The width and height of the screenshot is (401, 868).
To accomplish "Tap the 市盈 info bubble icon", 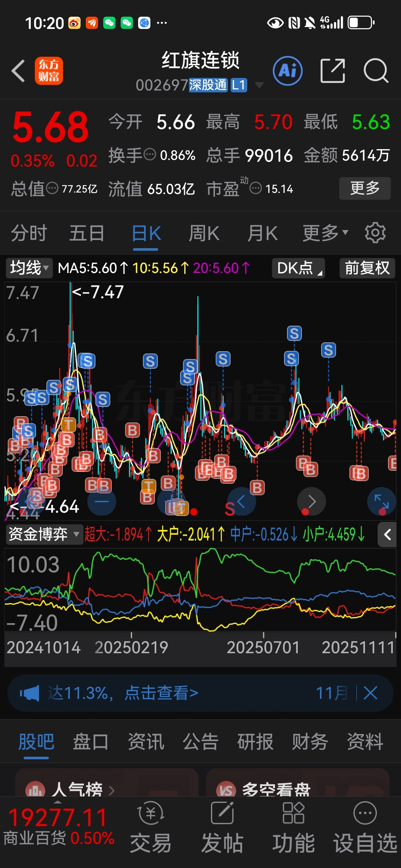I will [255, 188].
